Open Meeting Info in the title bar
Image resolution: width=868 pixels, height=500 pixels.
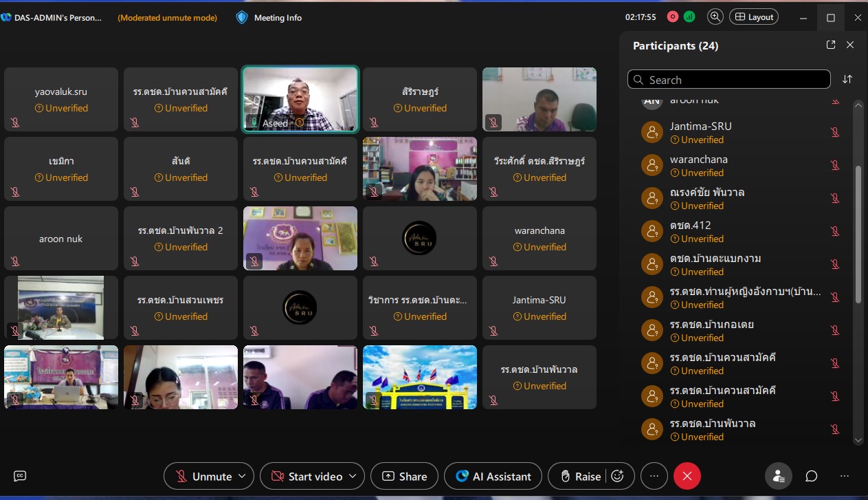tap(269, 18)
